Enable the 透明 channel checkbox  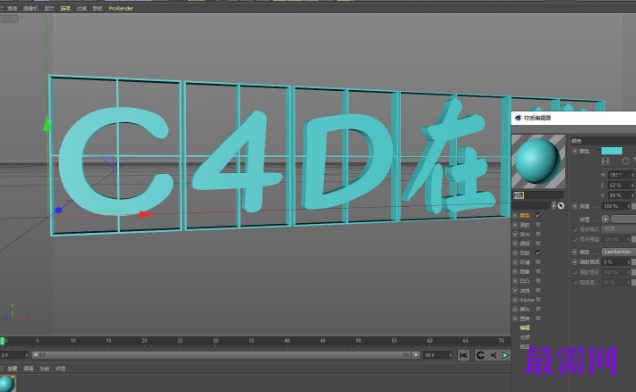(538, 243)
